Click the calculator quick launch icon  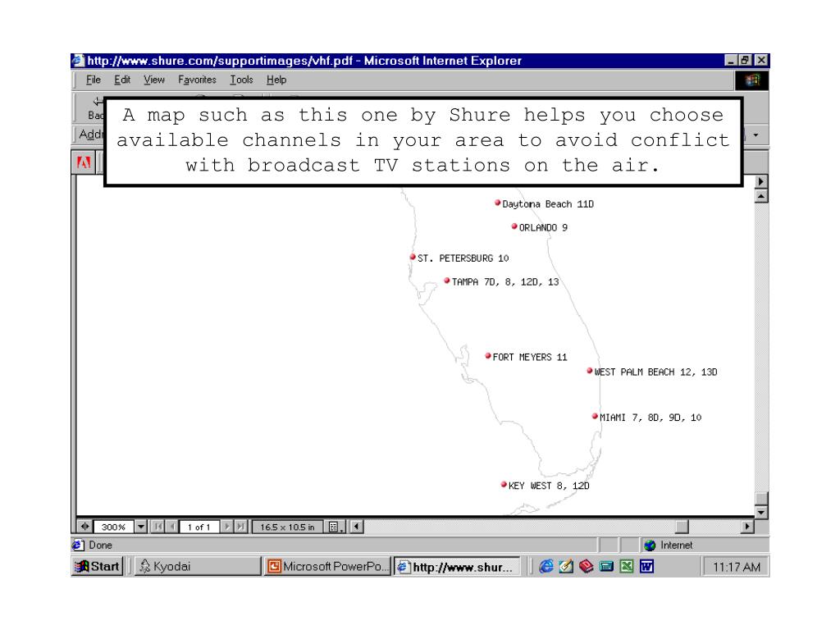606,566
